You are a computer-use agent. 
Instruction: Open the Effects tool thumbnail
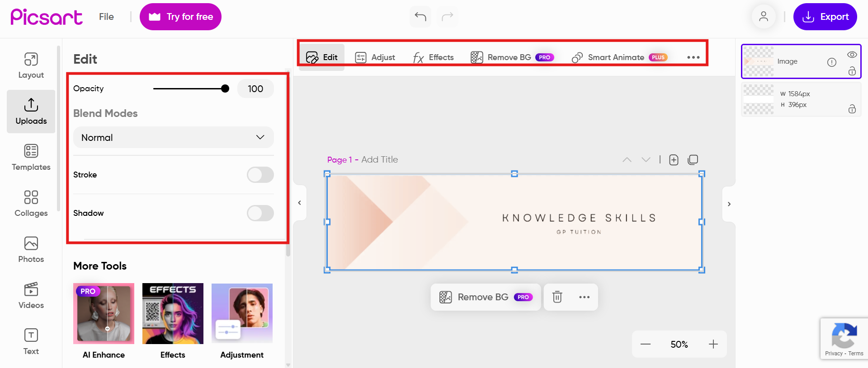(x=173, y=313)
